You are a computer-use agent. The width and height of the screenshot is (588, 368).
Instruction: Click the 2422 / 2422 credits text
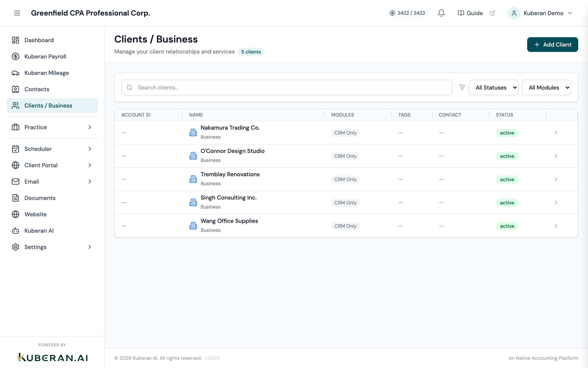tap(411, 13)
